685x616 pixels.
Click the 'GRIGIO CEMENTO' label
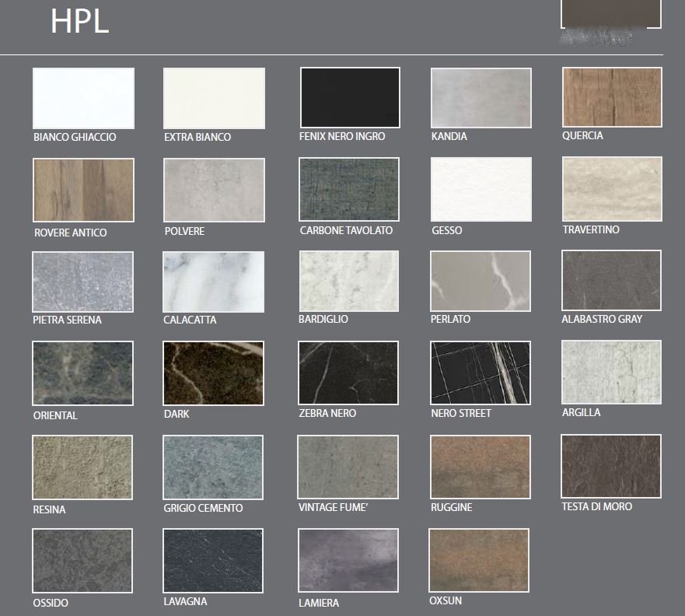[x=203, y=508]
